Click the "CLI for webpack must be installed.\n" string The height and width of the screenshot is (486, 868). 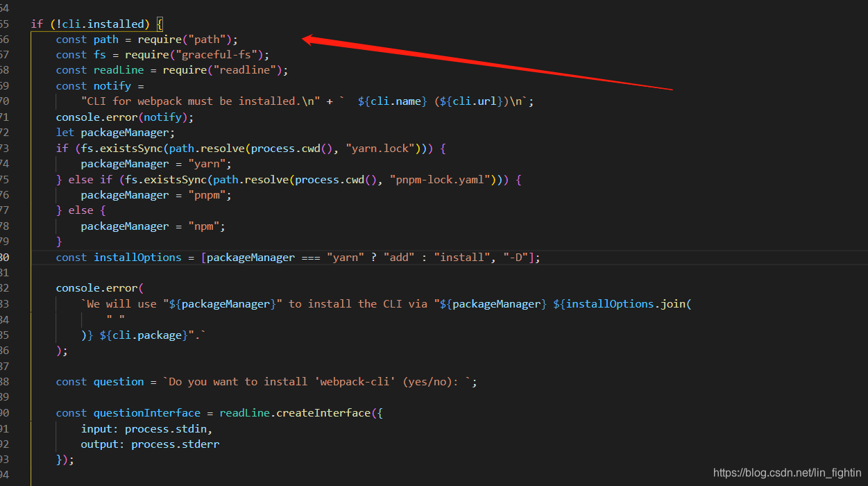(x=201, y=101)
